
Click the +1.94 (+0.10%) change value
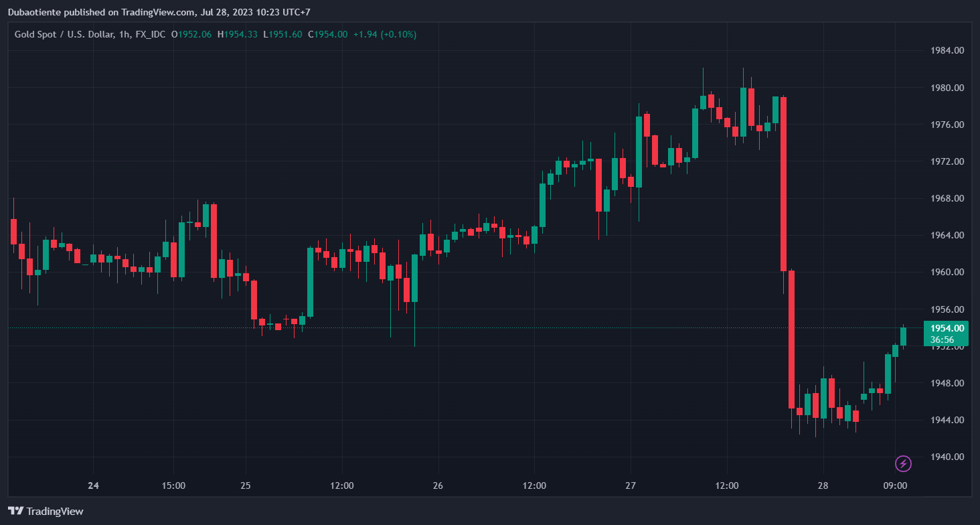(383, 34)
